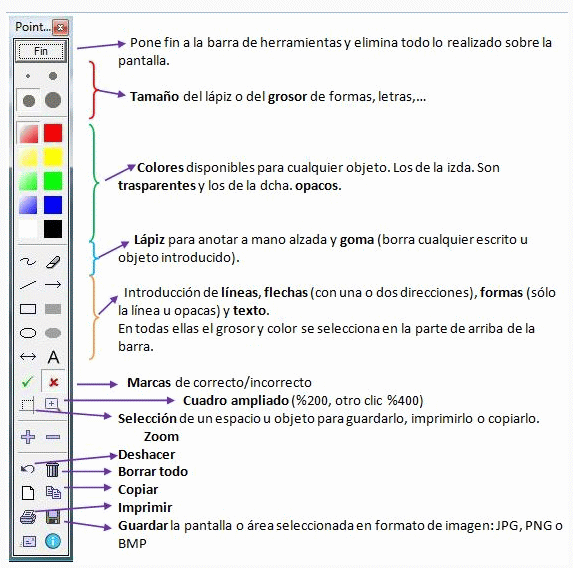Click the bold word 'Colores'
This screenshot has height=568, width=573.
pos(160,168)
